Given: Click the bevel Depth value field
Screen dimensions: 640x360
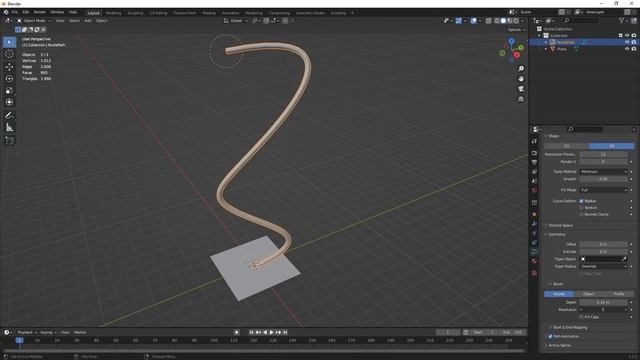Looking at the screenshot, I should (603, 302).
